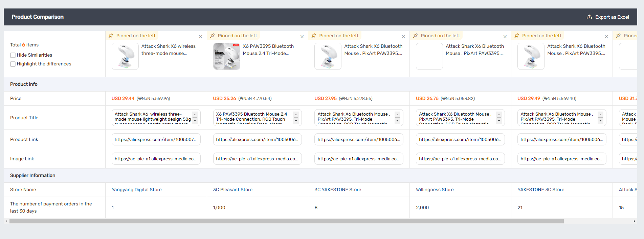Viewport: 644px width, 239px height.
Task: Select first product's AliExpress link field
Action: click(x=156, y=139)
